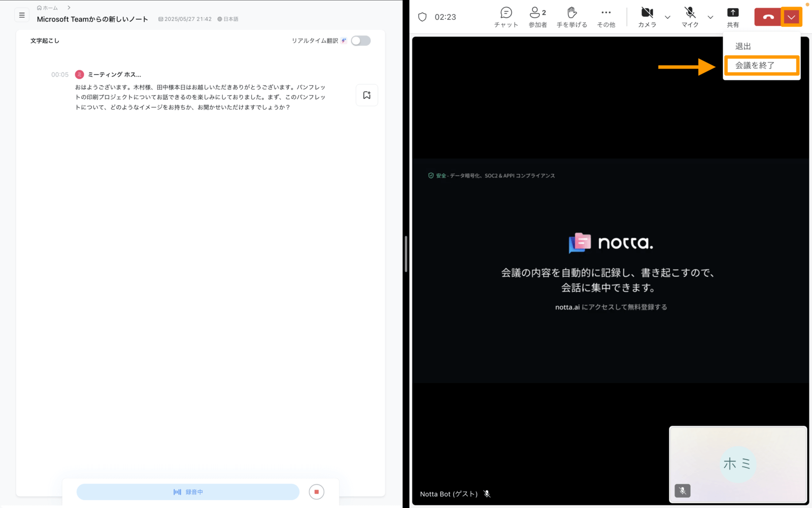Click the Notta Bot muted mic icon
812x508 pixels.
coord(487,494)
